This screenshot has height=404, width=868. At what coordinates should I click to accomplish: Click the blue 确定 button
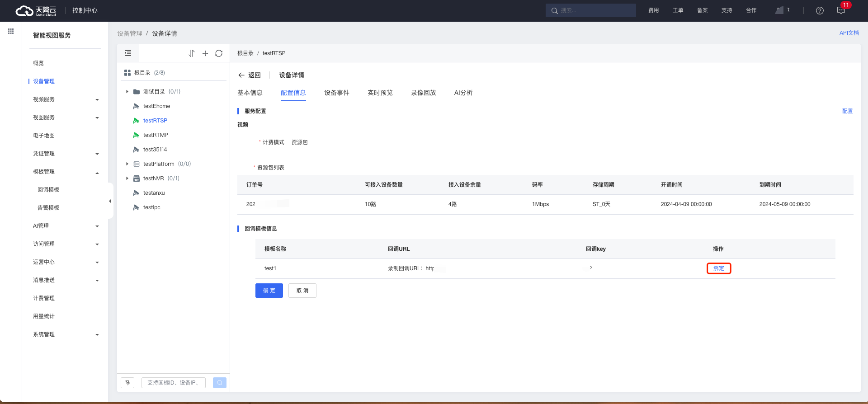tap(269, 291)
